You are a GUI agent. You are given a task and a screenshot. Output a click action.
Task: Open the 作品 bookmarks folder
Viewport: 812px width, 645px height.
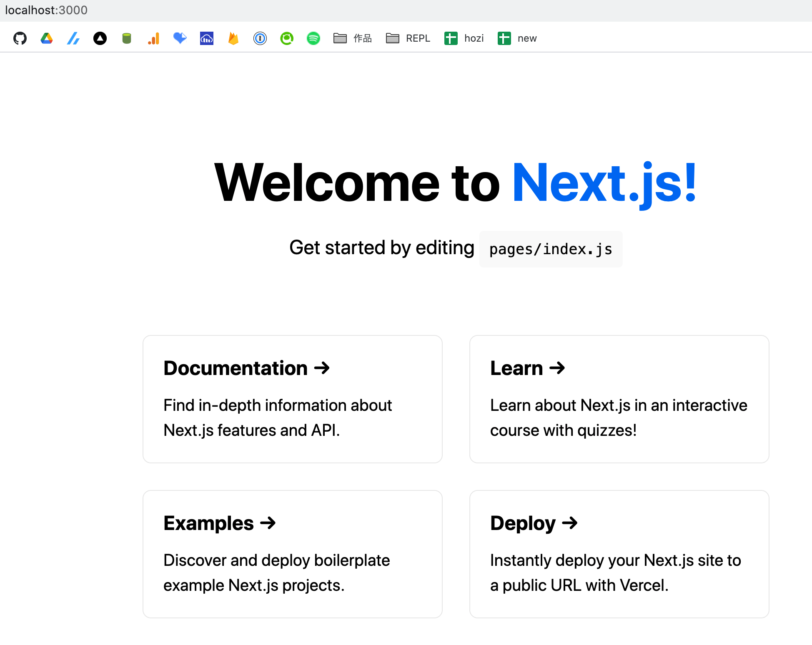[353, 38]
